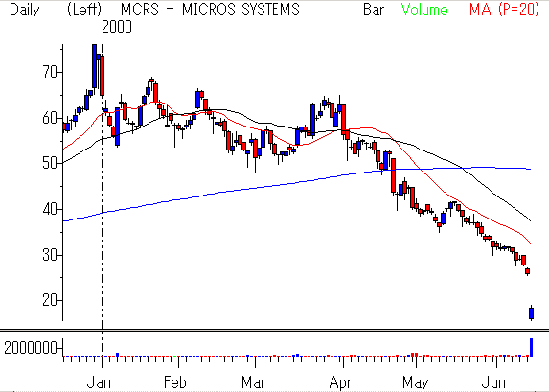Click the green Volume legend label
Viewport: 549px width, 392px height.
pyautogui.click(x=424, y=10)
